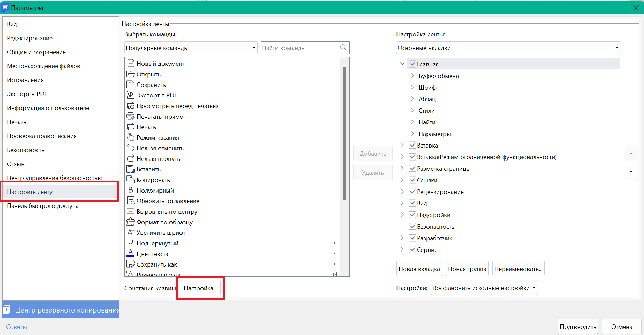The height and width of the screenshot is (335, 644).
Task: Click the move down arrow button
Action: tap(631, 172)
